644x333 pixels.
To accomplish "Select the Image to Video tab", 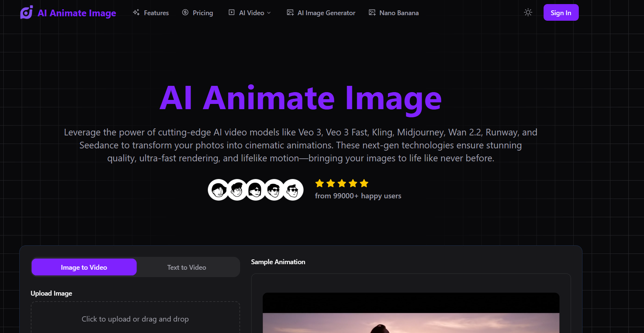I will [x=84, y=267].
